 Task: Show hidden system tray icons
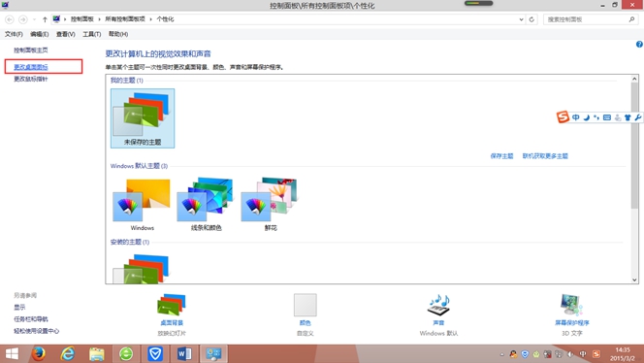pos(501,354)
